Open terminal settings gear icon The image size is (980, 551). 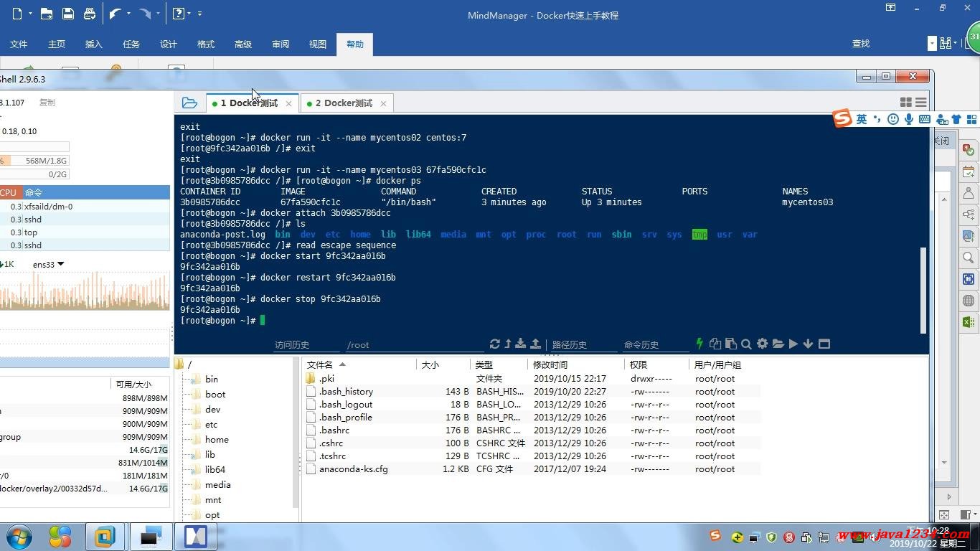(762, 344)
